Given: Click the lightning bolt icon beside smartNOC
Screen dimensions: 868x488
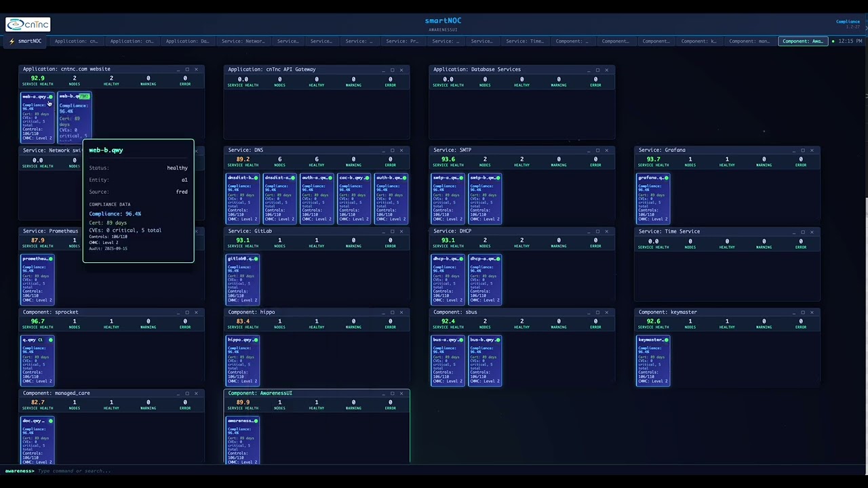Looking at the screenshot, I should coord(12,41).
